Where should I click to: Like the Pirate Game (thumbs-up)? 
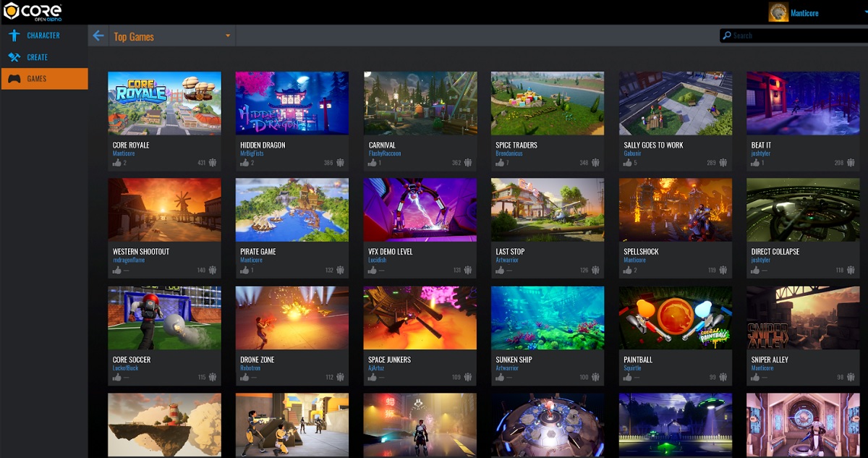pyautogui.click(x=244, y=270)
